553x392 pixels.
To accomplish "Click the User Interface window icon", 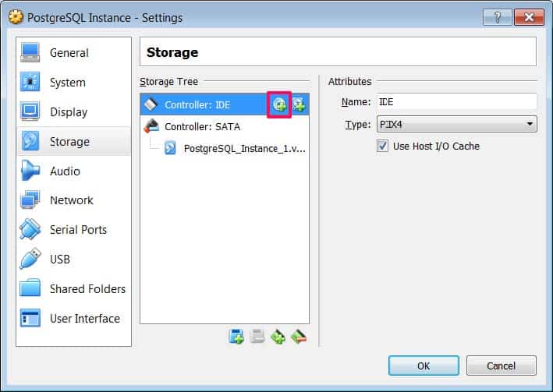I will point(30,318).
